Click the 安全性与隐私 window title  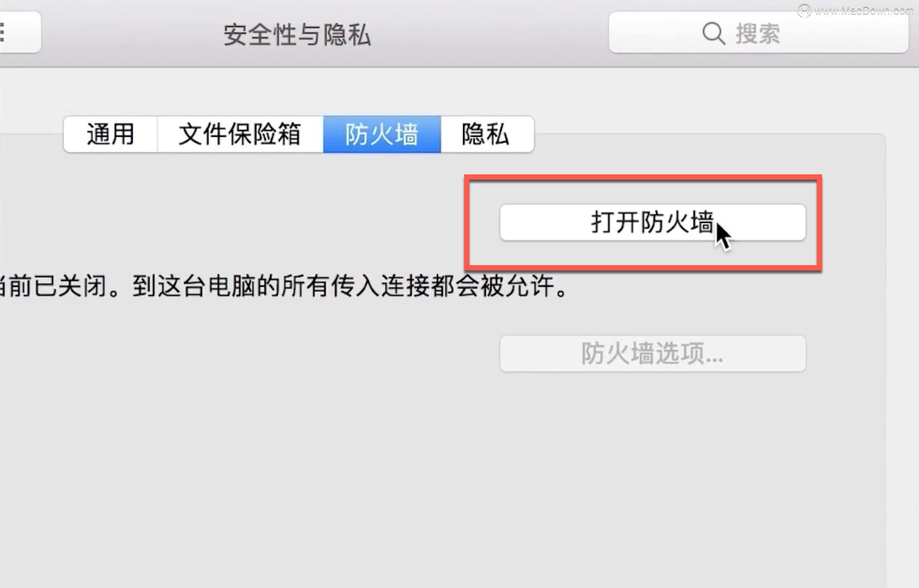(297, 35)
